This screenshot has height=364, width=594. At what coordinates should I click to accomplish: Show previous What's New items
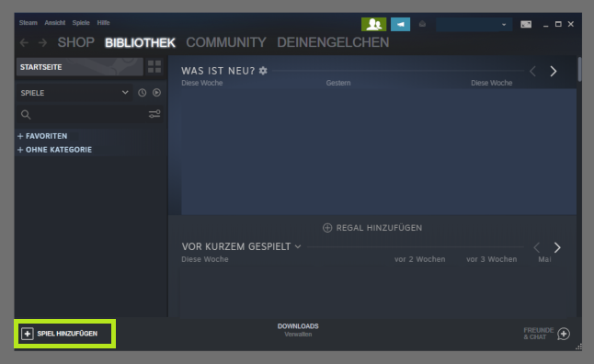pyautogui.click(x=533, y=71)
